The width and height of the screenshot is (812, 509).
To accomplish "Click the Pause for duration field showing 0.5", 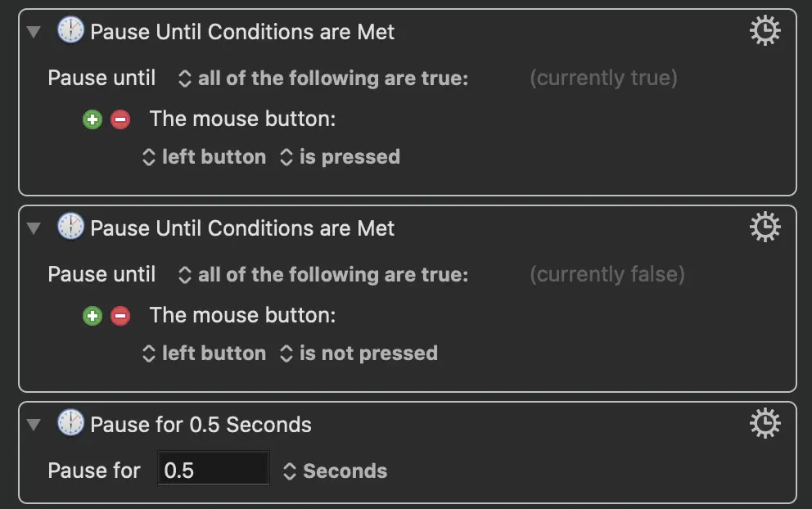I will 213,471.
